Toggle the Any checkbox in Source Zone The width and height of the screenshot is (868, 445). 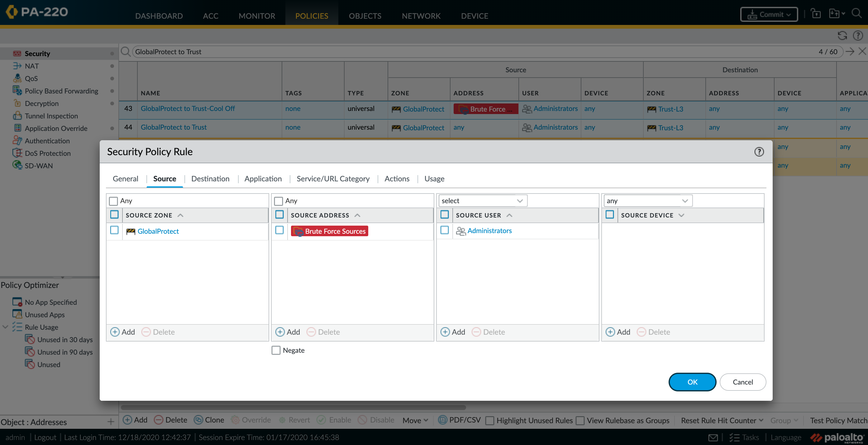[113, 200]
